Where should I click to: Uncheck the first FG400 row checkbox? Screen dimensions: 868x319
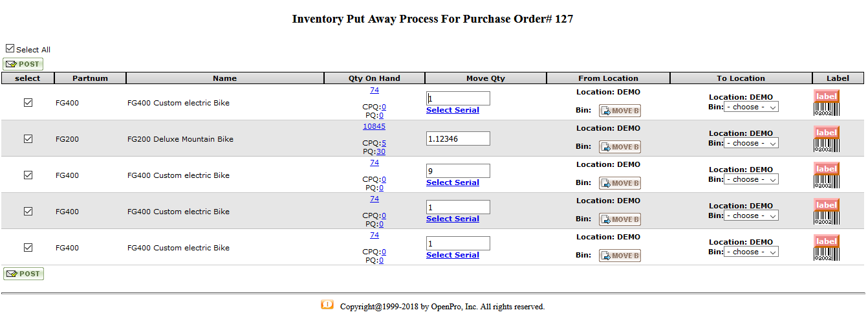pos(28,102)
